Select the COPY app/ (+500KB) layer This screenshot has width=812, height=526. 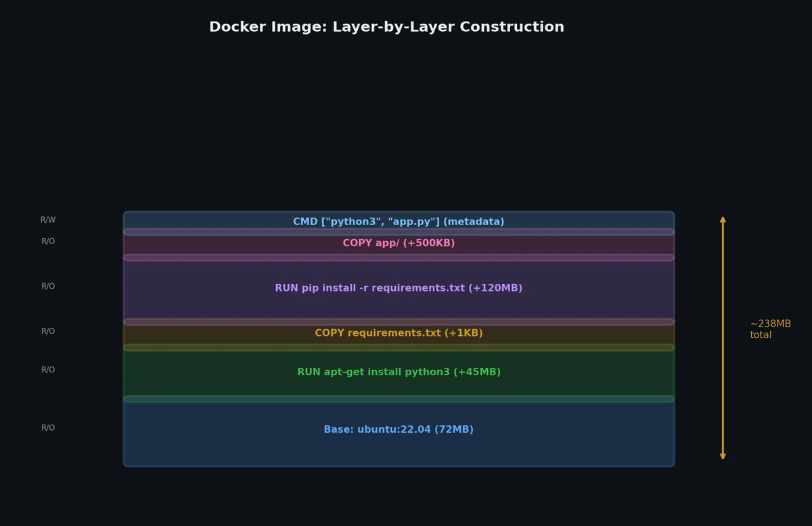point(399,244)
